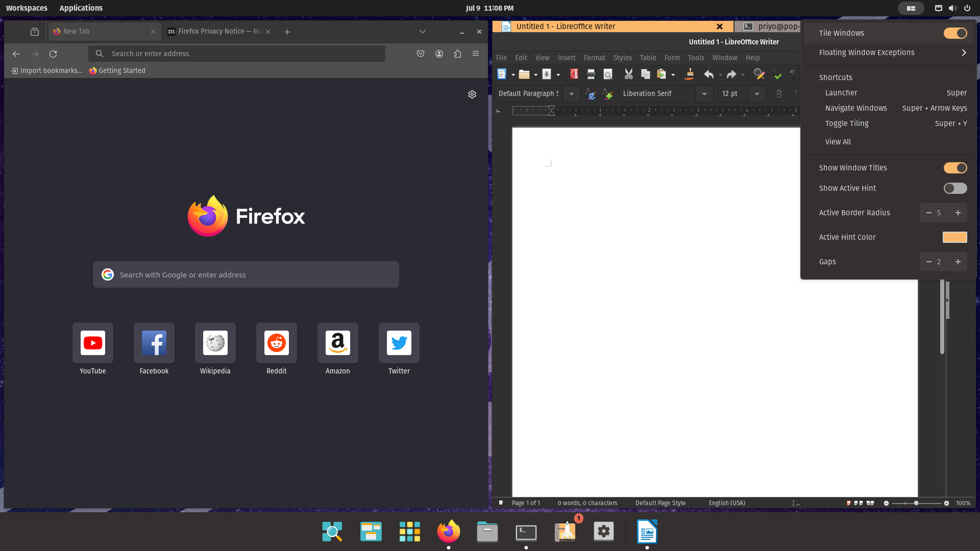This screenshot has height=551, width=980.
Task: Undo the last action in Writer
Action: [x=709, y=74]
